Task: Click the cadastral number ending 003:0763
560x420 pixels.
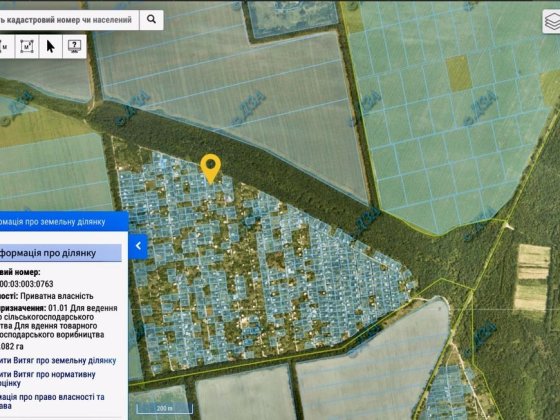Action: [27, 284]
